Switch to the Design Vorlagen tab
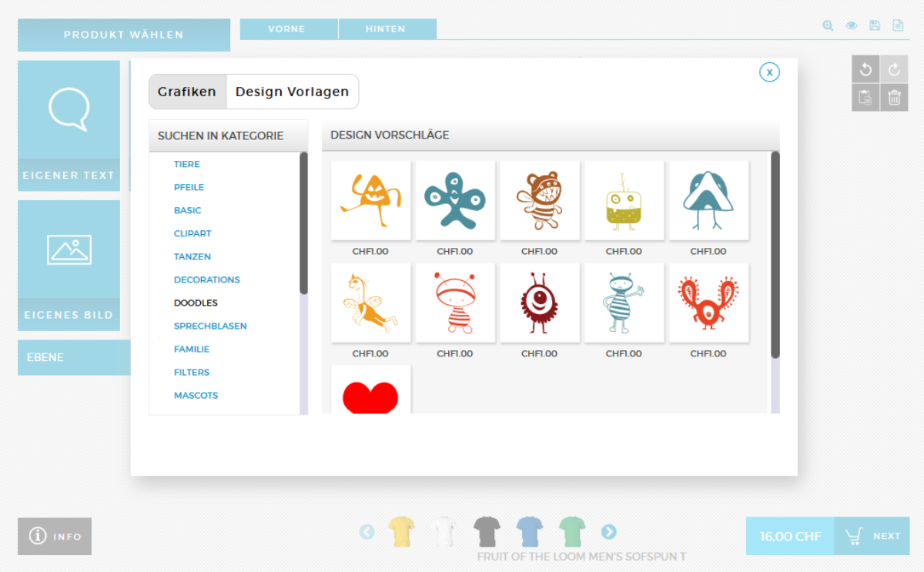This screenshot has width=924, height=572. pos(292,92)
